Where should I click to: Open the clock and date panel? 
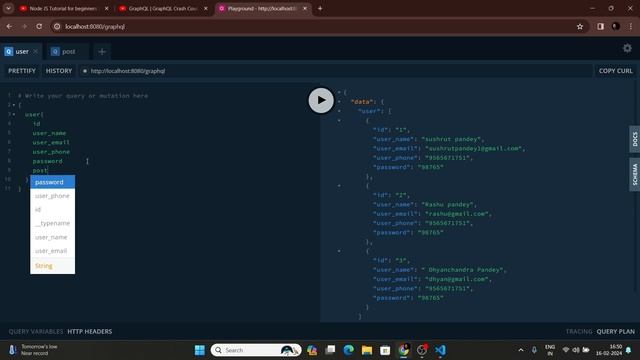(609, 350)
